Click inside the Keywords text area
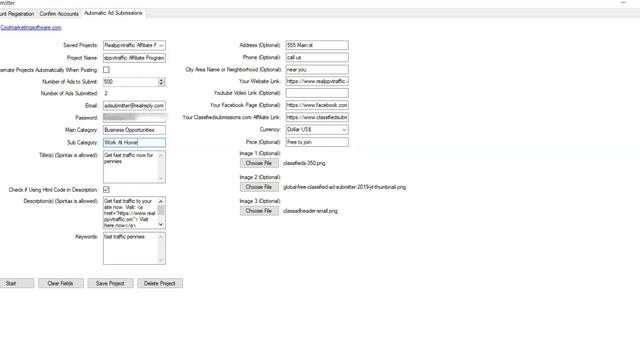This screenshot has height=360, width=640. coord(130,248)
